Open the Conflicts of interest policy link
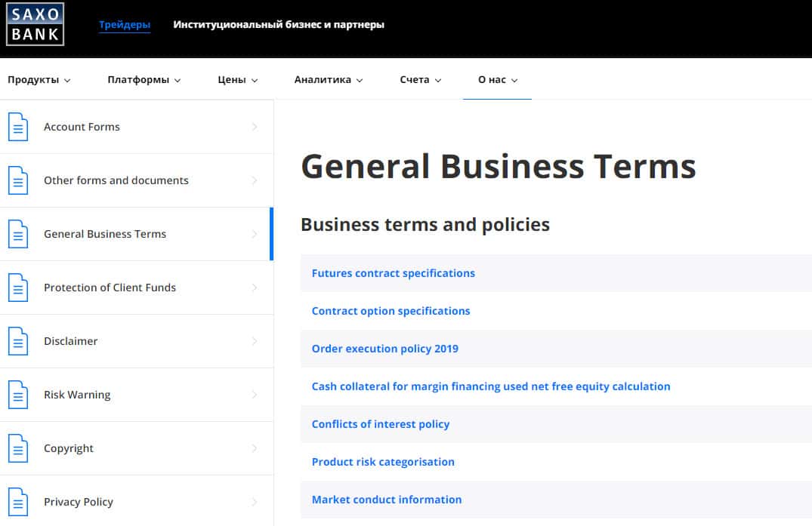Screen dimensions: 812x526 (380, 424)
